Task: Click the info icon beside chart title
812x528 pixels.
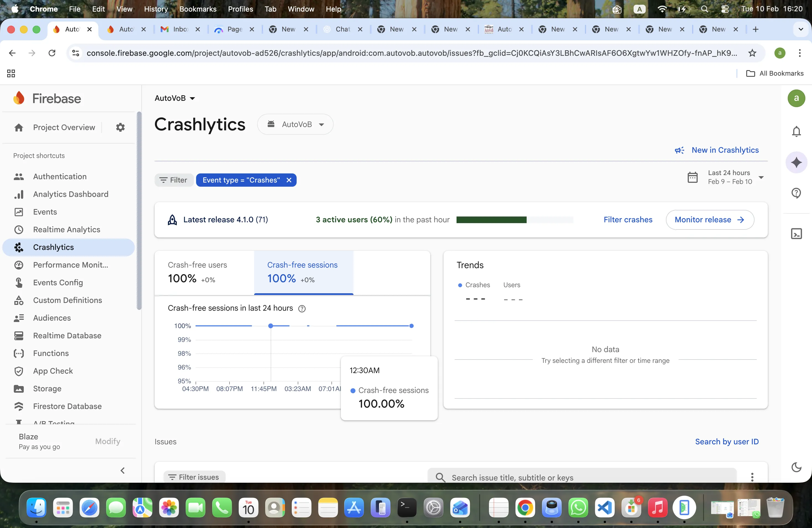Action: [302, 309]
